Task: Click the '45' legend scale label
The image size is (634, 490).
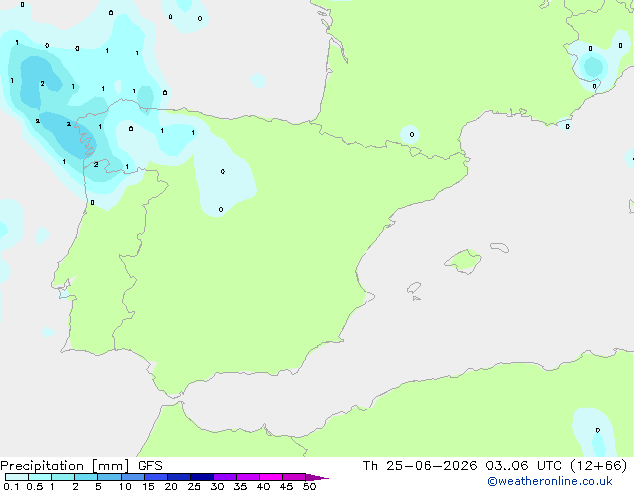Action: (286, 486)
